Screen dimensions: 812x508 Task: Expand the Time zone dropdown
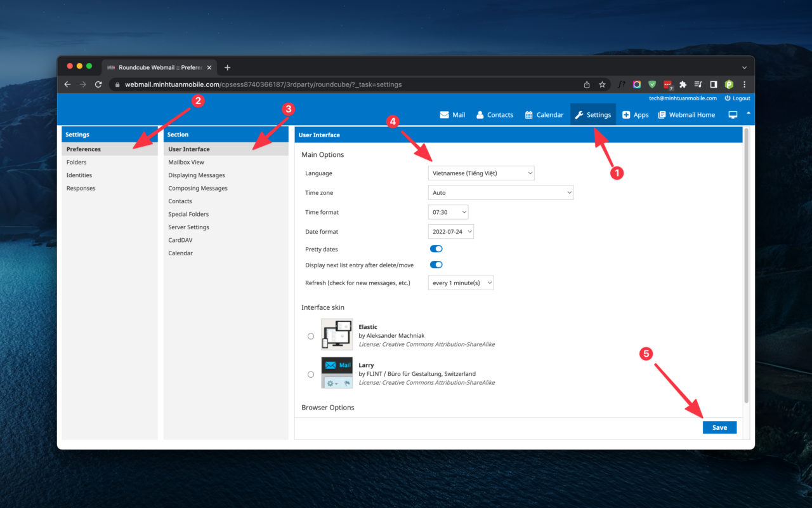(x=501, y=192)
